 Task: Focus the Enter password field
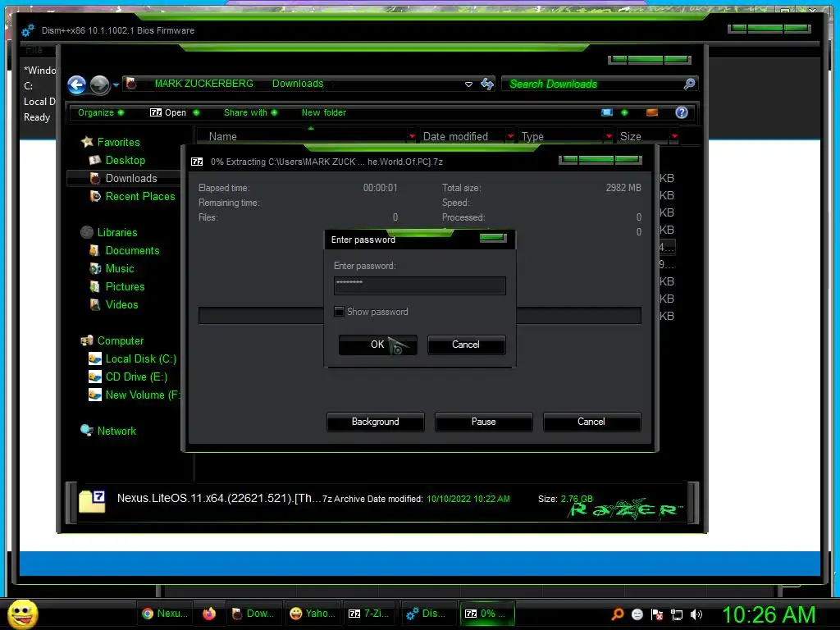click(419, 285)
